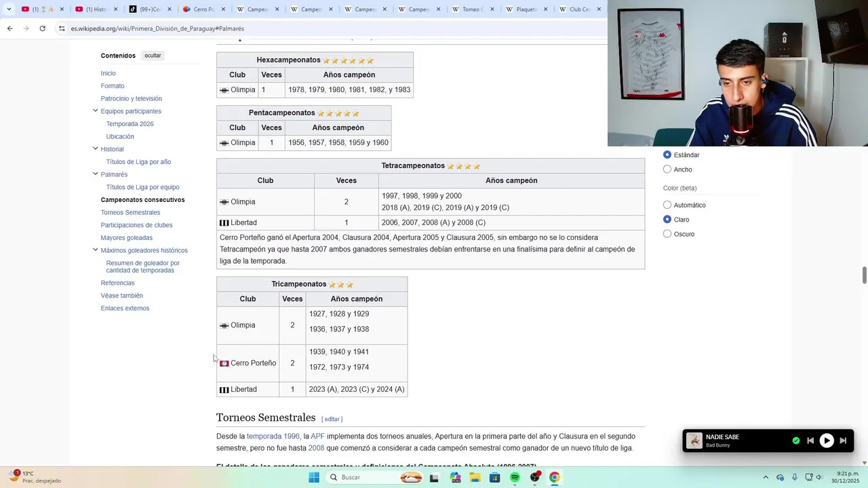
Task: Click the address bar URL
Action: 157,28
